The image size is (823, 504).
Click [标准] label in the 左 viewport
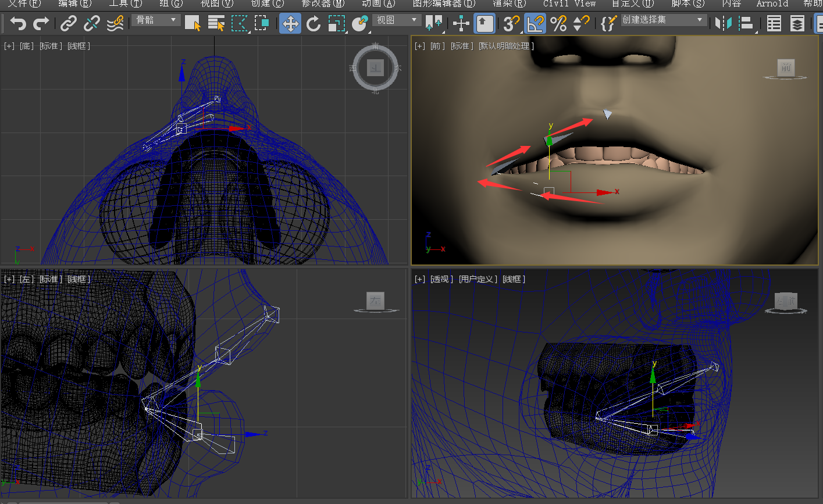pos(51,279)
